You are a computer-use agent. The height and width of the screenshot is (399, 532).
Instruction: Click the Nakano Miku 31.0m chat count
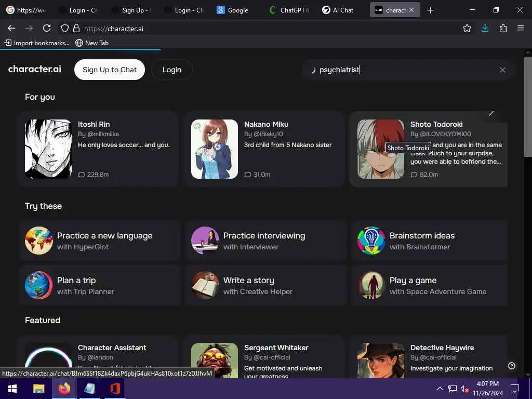click(x=258, y=175)
